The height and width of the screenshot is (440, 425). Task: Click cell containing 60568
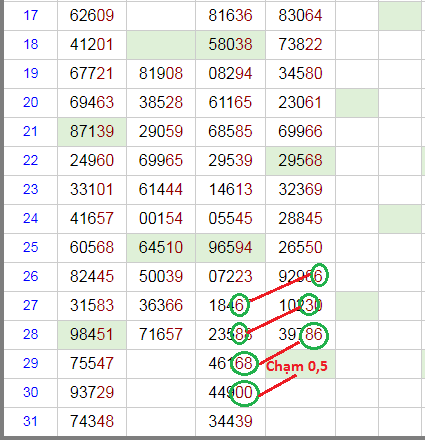click(92, 247)
